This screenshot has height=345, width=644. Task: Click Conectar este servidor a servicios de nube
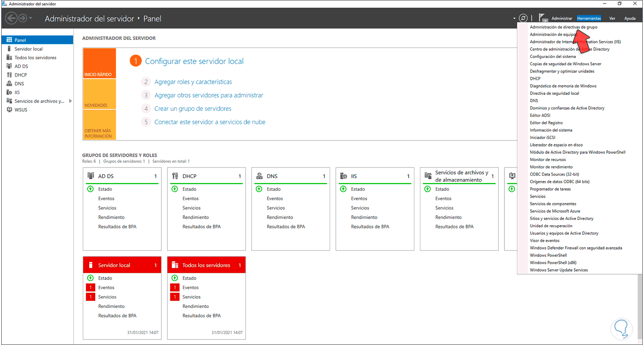tap(210, 122)
